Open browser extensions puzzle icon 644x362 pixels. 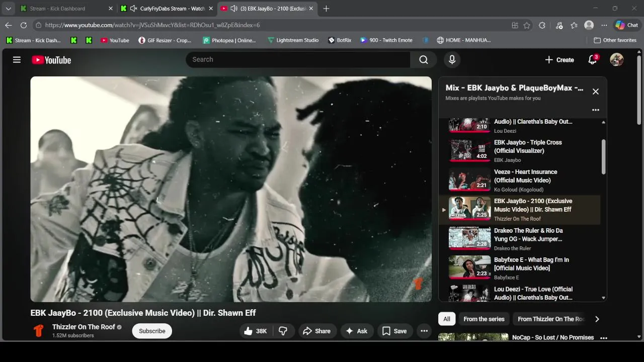click(x=542, y=25)
